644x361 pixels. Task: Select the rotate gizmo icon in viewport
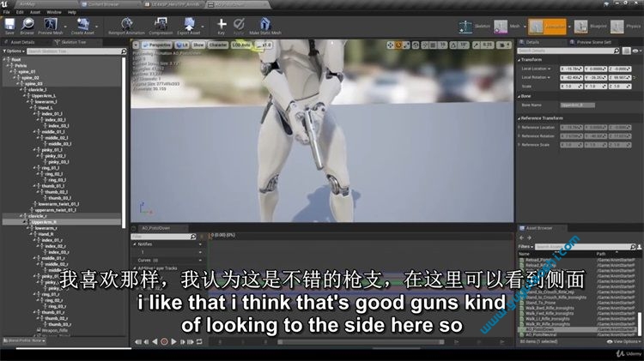pos(398,45)
